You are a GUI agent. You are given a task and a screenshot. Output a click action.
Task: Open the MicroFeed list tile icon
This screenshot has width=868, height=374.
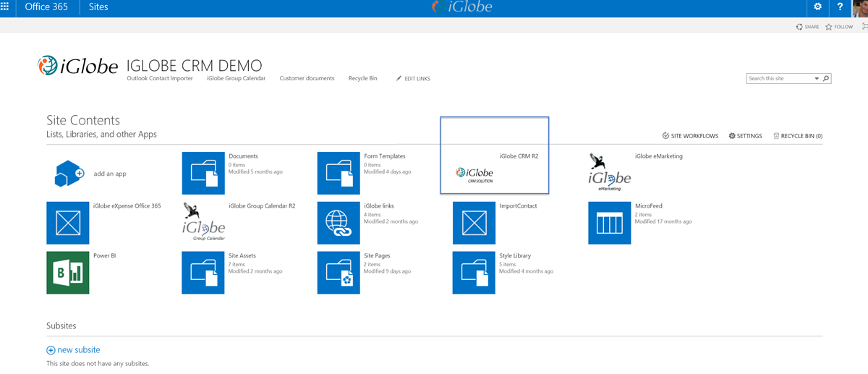(609, 223)
